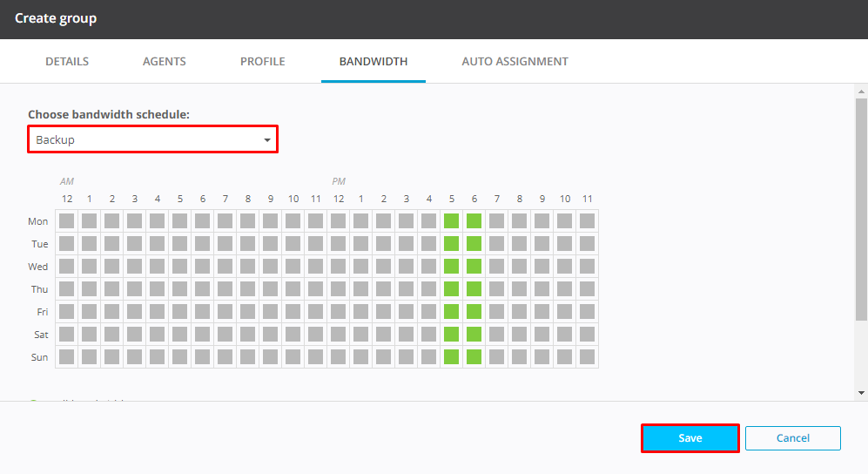Toggle Friday 11 PM gray schedule cell
Image resolution: width=868 pixels, height=474 pixels.
point(587,312)
